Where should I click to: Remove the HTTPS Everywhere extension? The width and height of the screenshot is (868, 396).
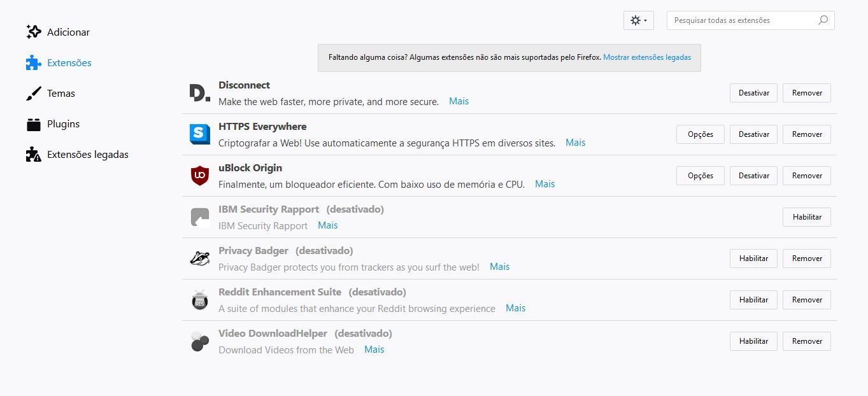pos(806,134)
